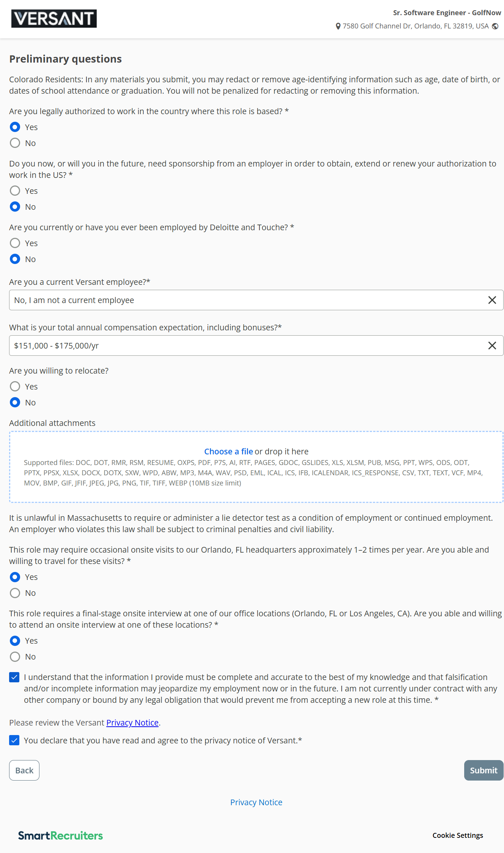Clear the Versant employee selection
504x853 pixels.
(492, 300)
